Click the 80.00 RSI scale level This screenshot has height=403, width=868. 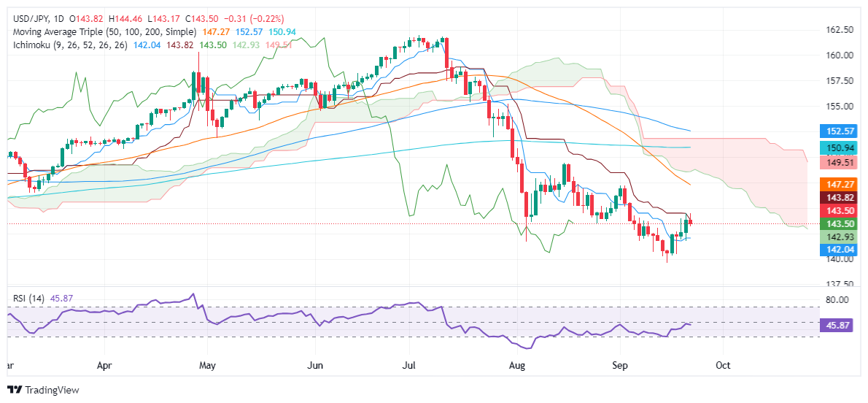835,300
